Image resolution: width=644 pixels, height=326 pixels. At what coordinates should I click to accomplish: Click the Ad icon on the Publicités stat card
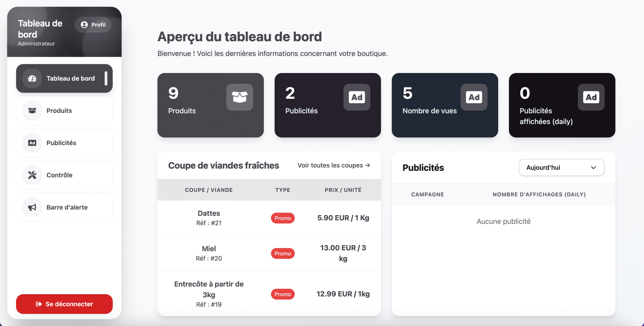tap(357, 97)
